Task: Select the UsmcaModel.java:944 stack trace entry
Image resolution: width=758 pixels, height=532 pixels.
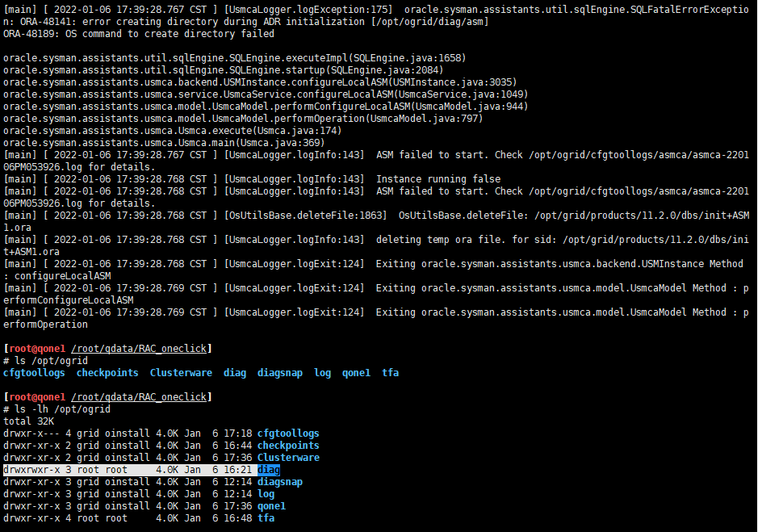Action: [x=258, y=106]
